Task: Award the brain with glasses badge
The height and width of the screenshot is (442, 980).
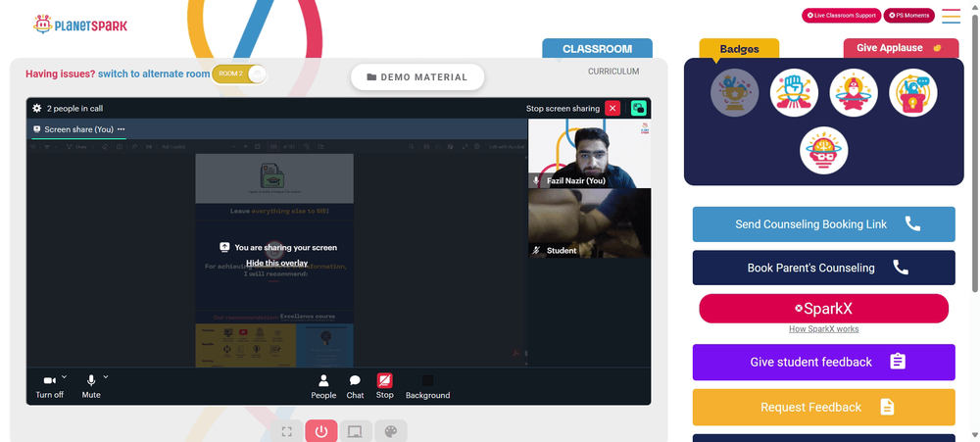Action: 824,151
